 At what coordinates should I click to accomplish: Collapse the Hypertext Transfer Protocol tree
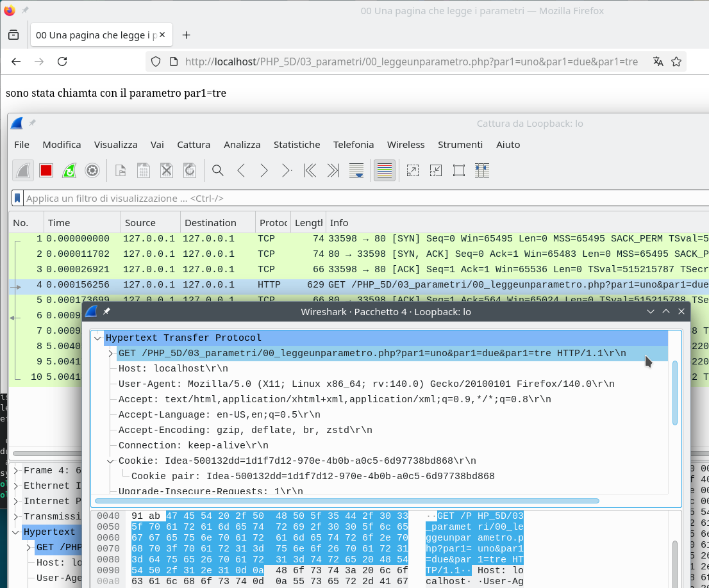(97, 338)
